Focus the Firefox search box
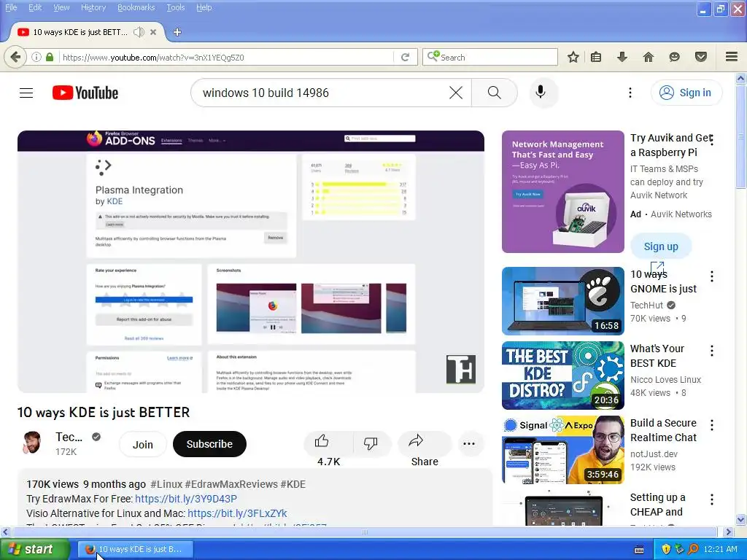This screenshot has height=560, width=747. coord(490,57)
